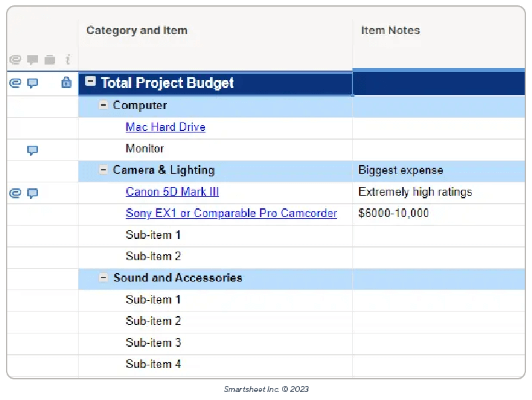Open the Canon 5D Mark III link
Viewport: 532px width, 400px height.
click(172, 192)
